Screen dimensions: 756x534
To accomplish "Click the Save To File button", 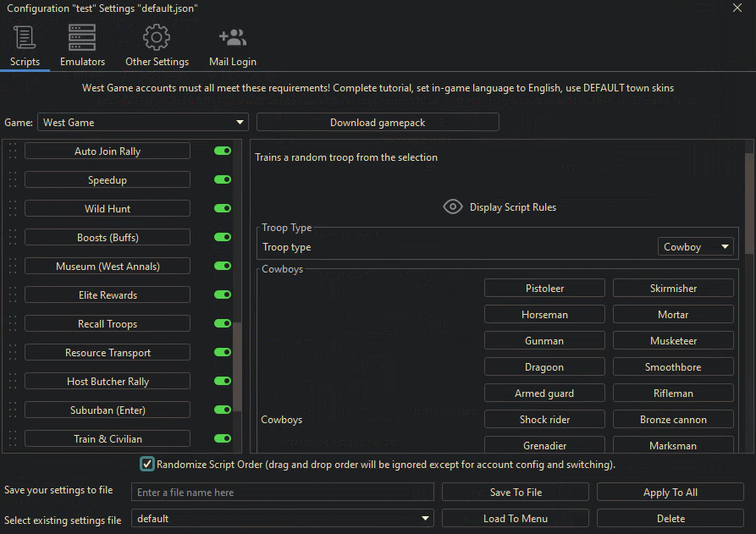I will coord(516,492).
